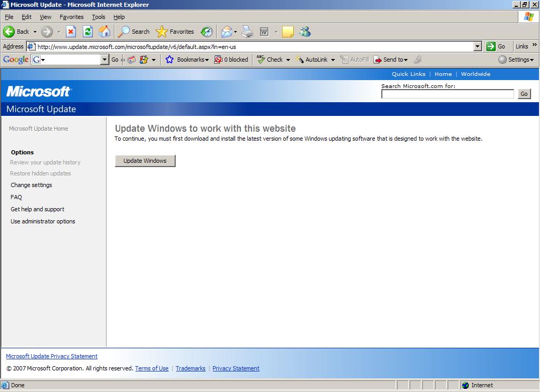Expand the AutoLink dropdown arrow
540x392 pixels.
[x=333, y=60]
